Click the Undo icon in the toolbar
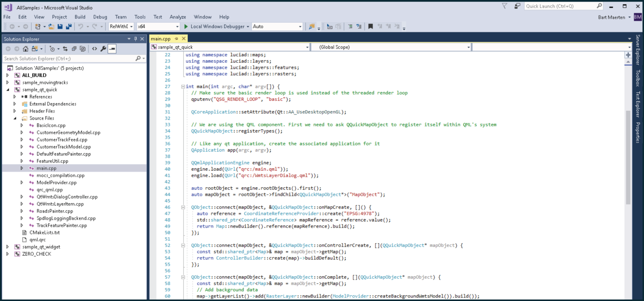This screenshot has height=301, width=644. [80, 26]
